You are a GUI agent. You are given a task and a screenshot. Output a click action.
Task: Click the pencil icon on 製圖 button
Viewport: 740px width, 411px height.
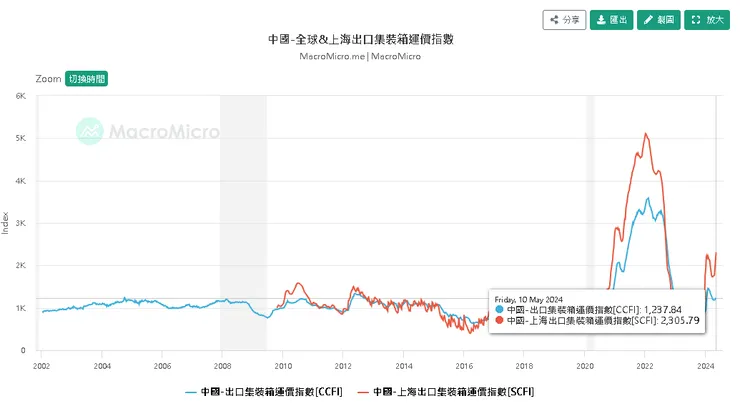(647, 19)
